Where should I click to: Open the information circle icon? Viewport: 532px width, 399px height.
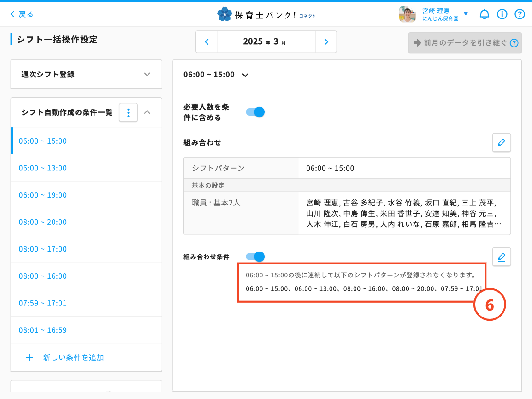click(x=502, y=14)
